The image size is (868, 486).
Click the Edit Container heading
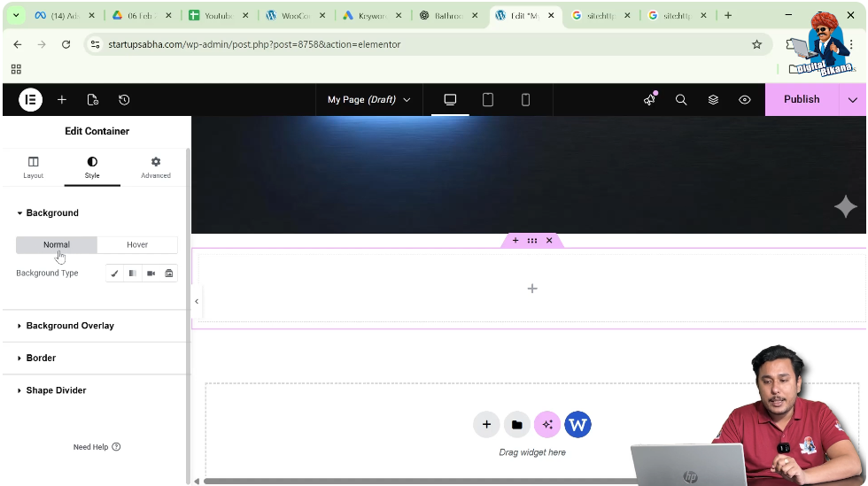pyautogui.click(x=97, y=131)
